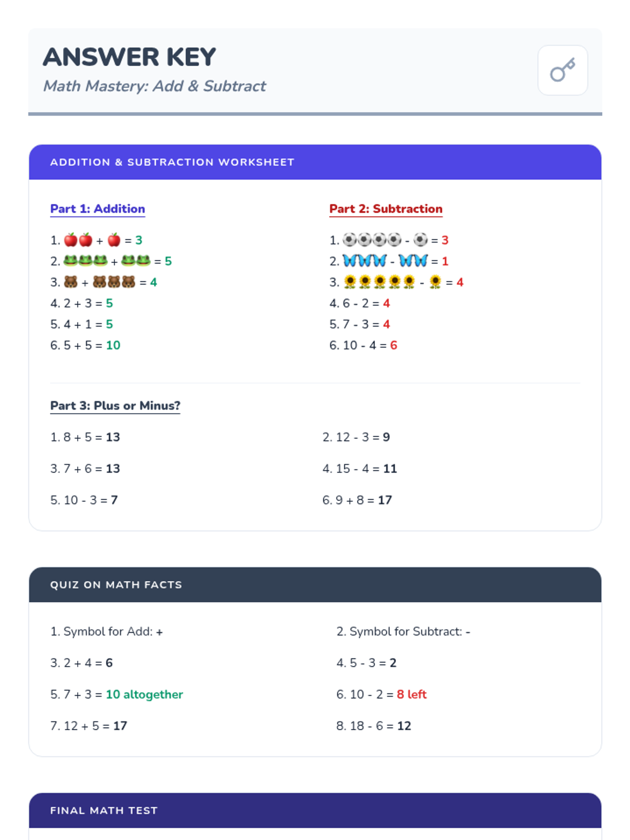This screenshot has width=630, height=840.
Task: Click the apple emoji addition problem
Action: (x=96, y=240)
